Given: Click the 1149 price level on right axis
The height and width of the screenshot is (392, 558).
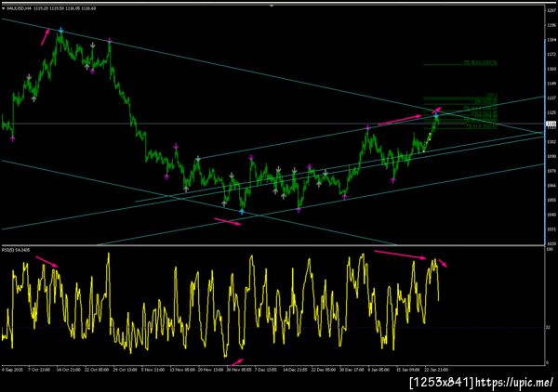Looking at the screenshot, I should pyautogui.click(x=551, y=84).
